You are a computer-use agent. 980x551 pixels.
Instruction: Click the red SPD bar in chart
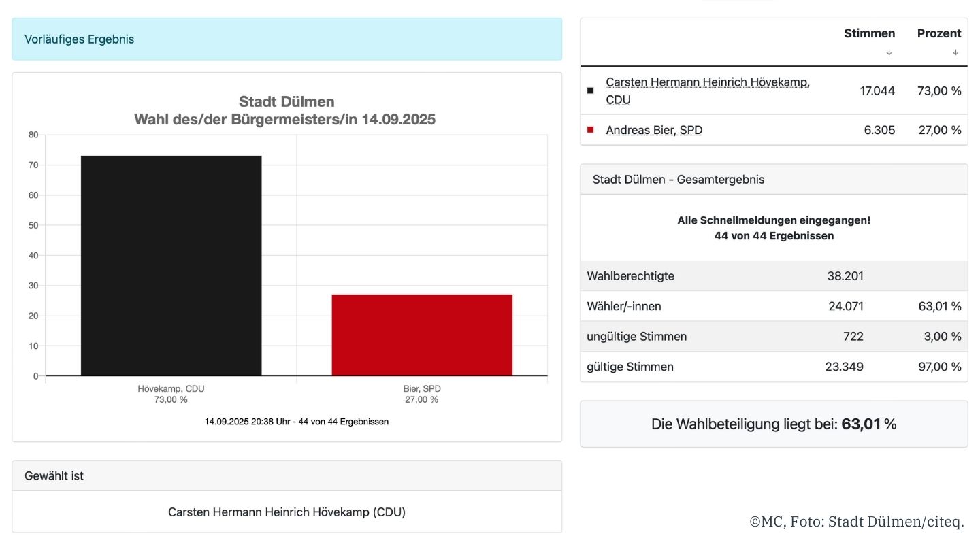tap(422, 335)
